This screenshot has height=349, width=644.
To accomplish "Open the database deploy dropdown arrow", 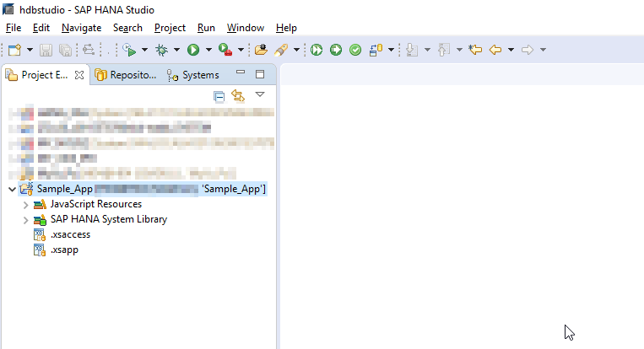I will [x=391, y=50].
